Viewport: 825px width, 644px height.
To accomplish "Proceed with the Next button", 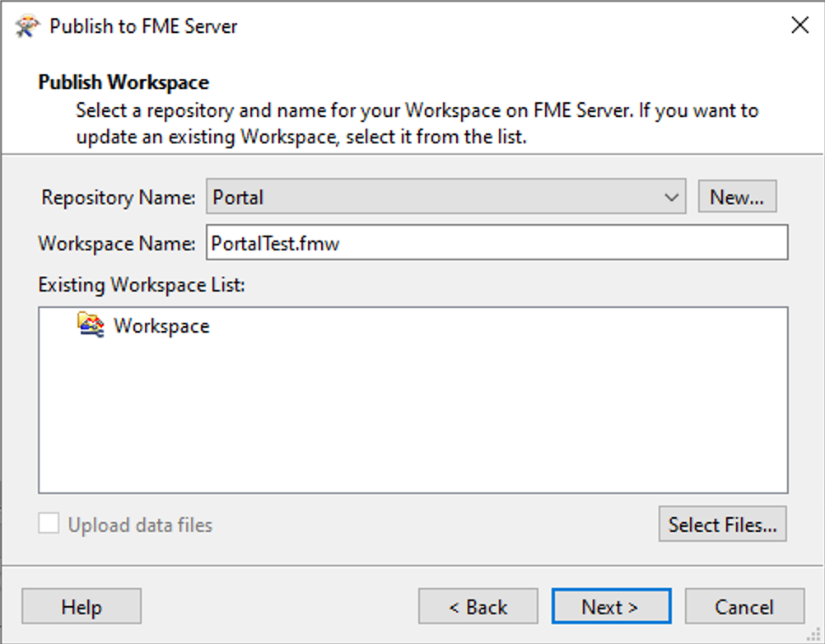I will pyautogui.click(x=610, y=607).
